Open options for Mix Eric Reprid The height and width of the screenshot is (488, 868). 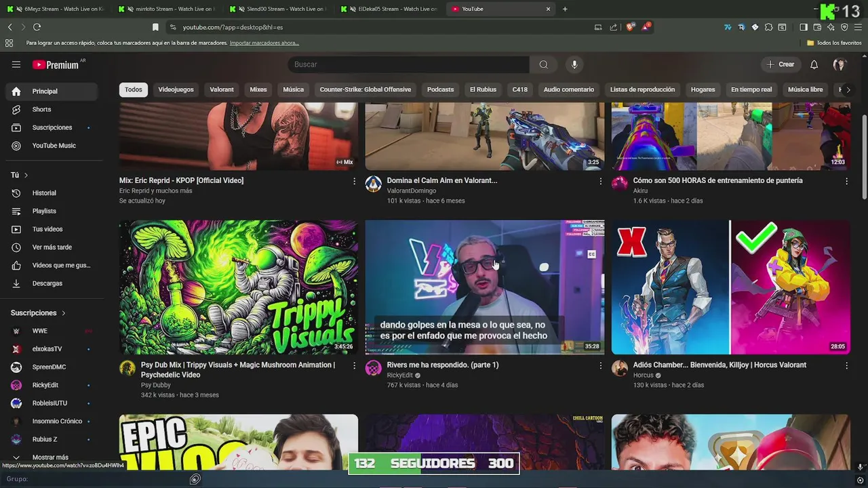pos(354,181)
